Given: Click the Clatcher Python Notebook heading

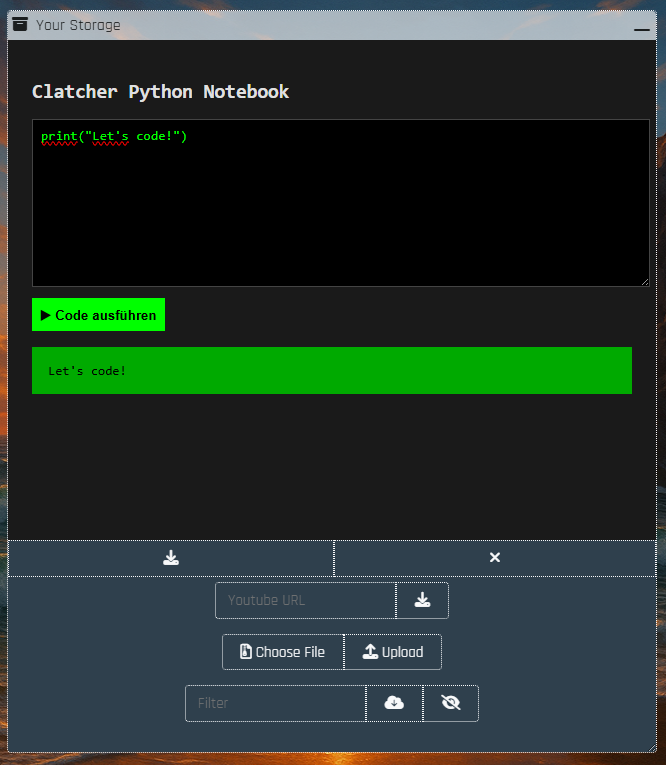Looking at the screenshot, I should [161, 92].
